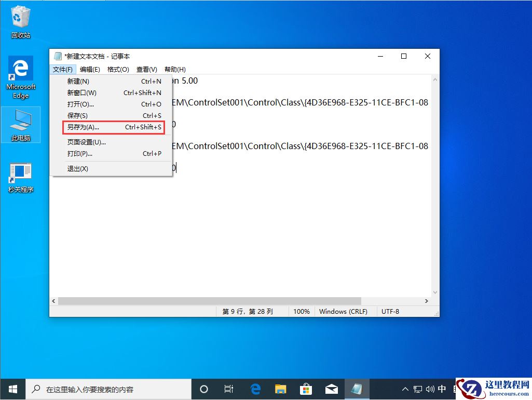This screenshot has width=532, height=400.
Task: Activate Cortana from the taskbar
Action: [x=203, y=389]
